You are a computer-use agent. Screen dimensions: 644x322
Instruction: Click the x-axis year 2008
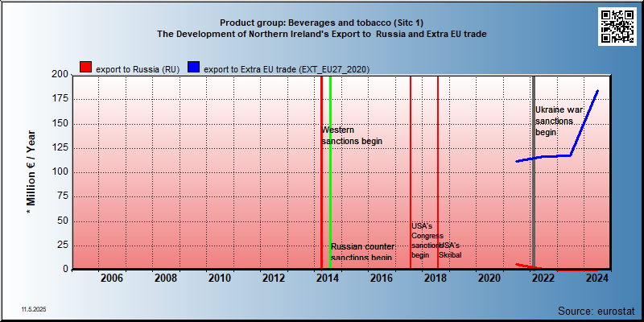tap(166, 278)
